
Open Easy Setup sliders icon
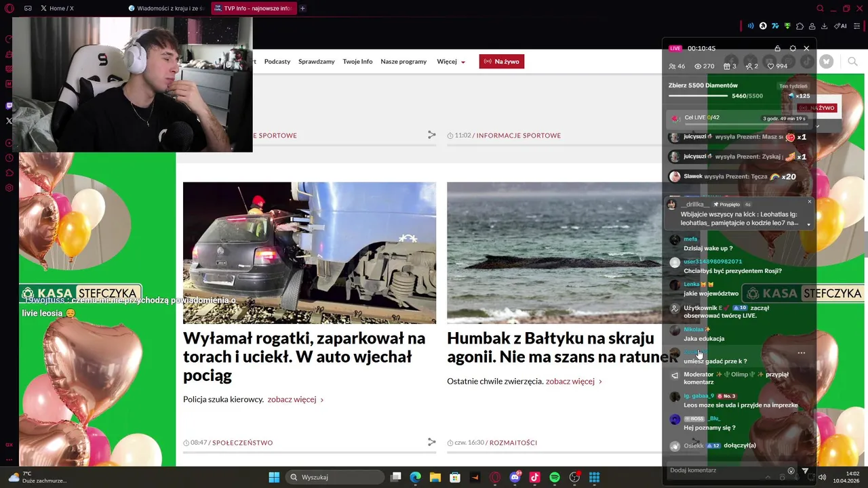856,26
